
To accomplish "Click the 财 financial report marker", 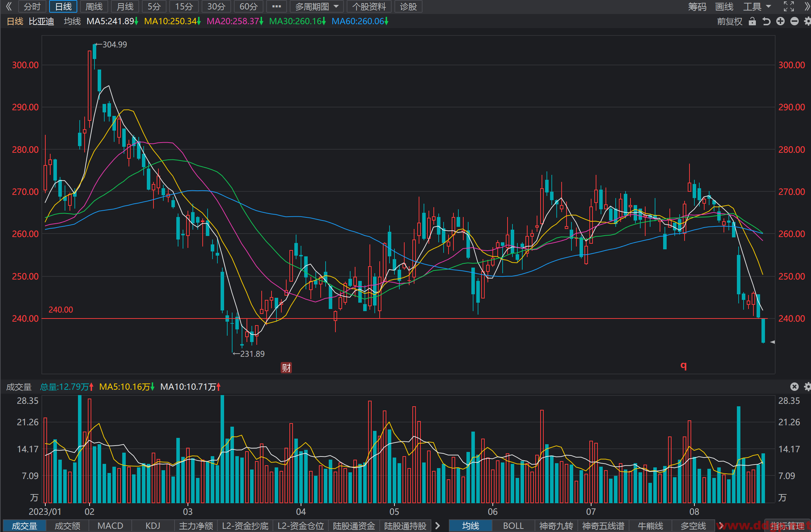I will pos(286,368).
